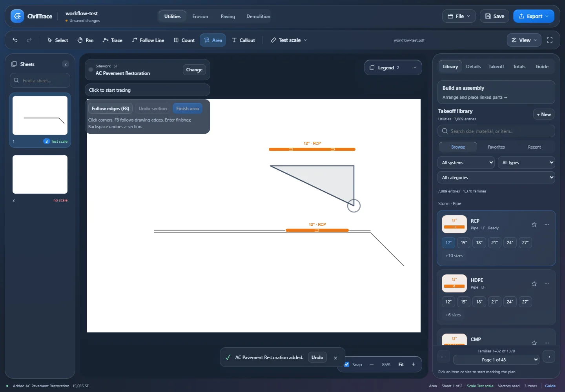The width and height of the screenshot is (565, 392).
Task: Go to next library page arrow
Action: (x=549, y=357)
